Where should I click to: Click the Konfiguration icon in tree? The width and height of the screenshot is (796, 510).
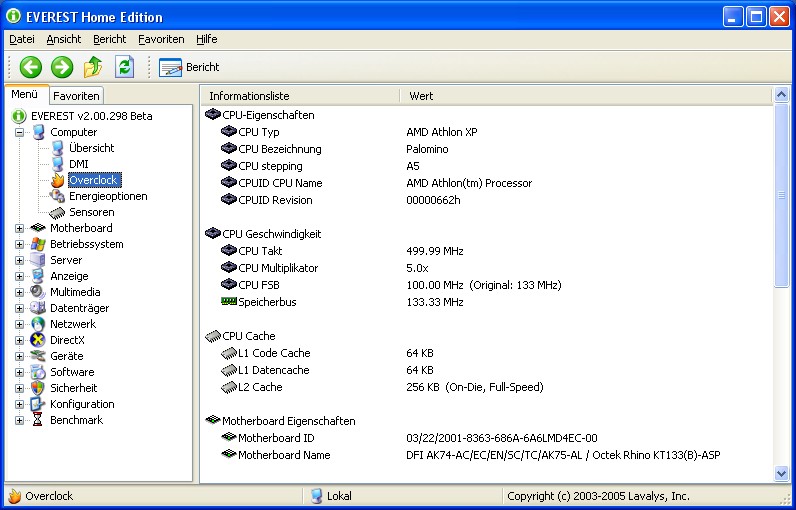tap(38, 404)
